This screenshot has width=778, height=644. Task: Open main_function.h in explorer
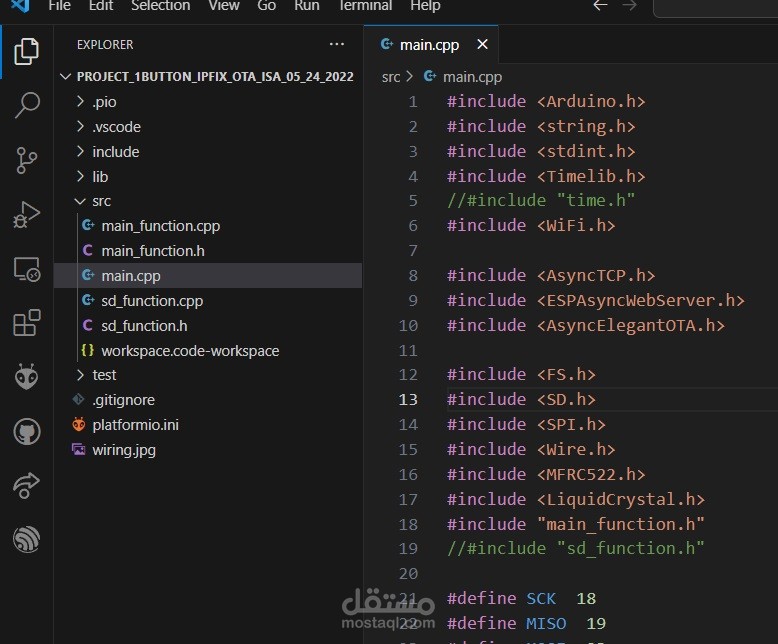[207, 251]
